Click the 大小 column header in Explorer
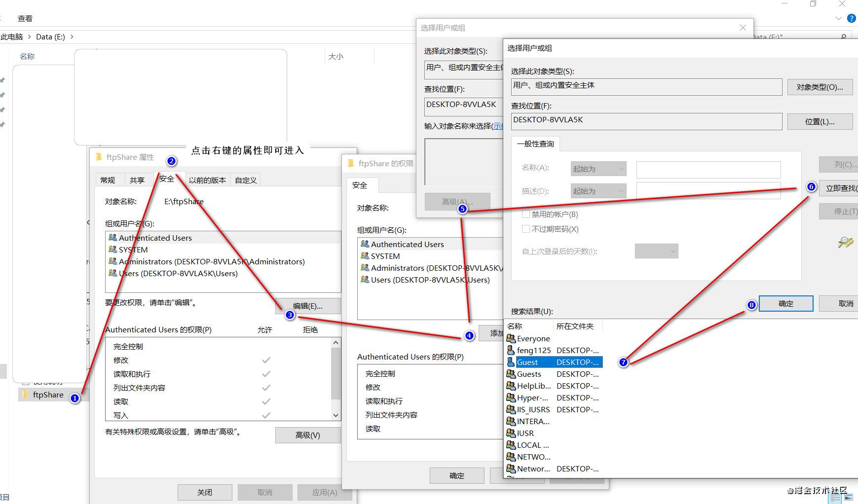 pyautogui.click(x=336, y=56)
